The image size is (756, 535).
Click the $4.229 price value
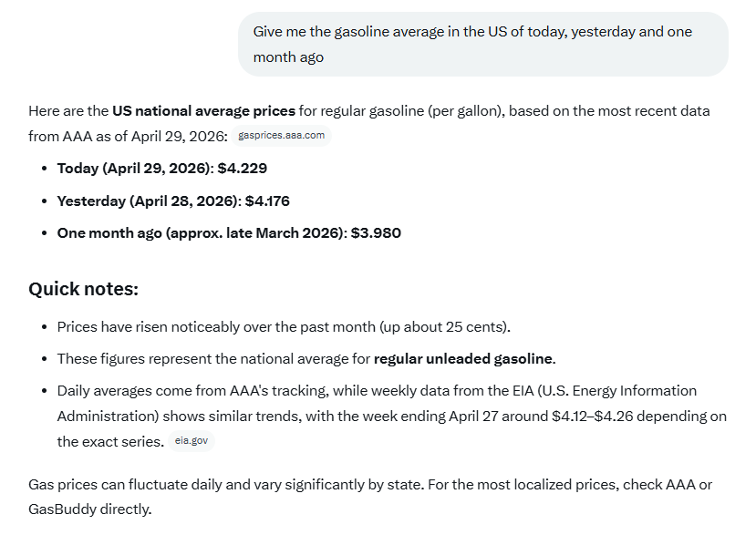(243, 169)
